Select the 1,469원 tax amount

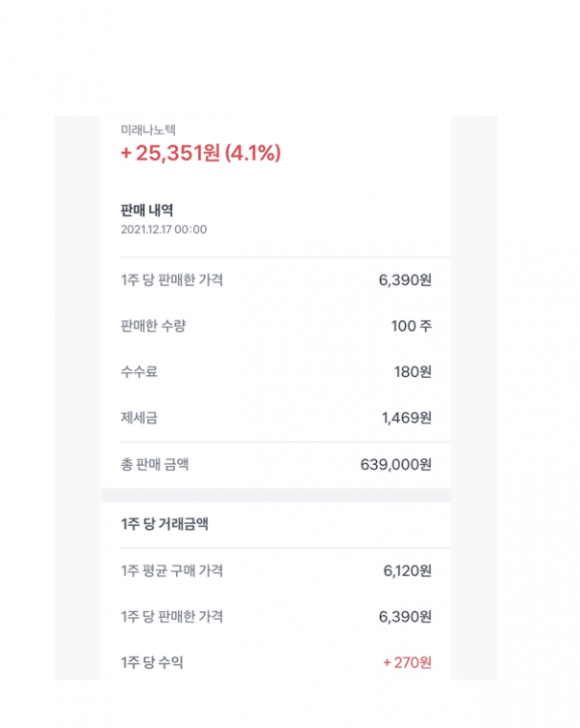coord(406,418)
